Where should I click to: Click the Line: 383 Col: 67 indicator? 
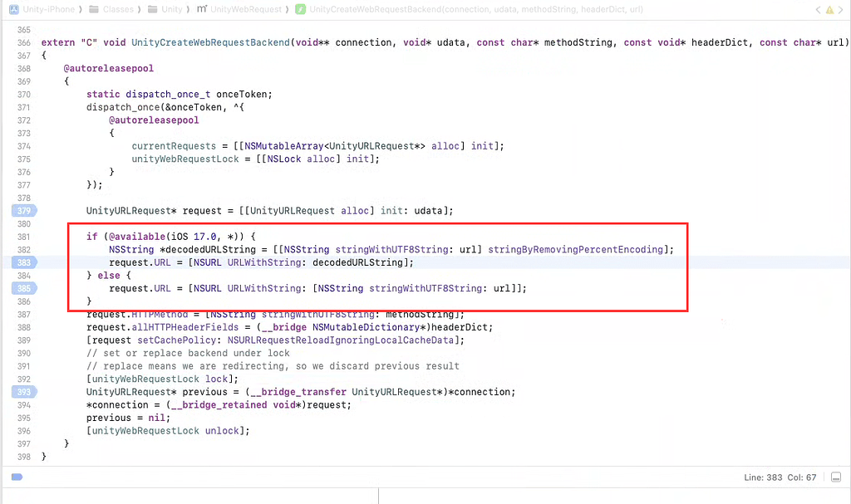point(781,477)
